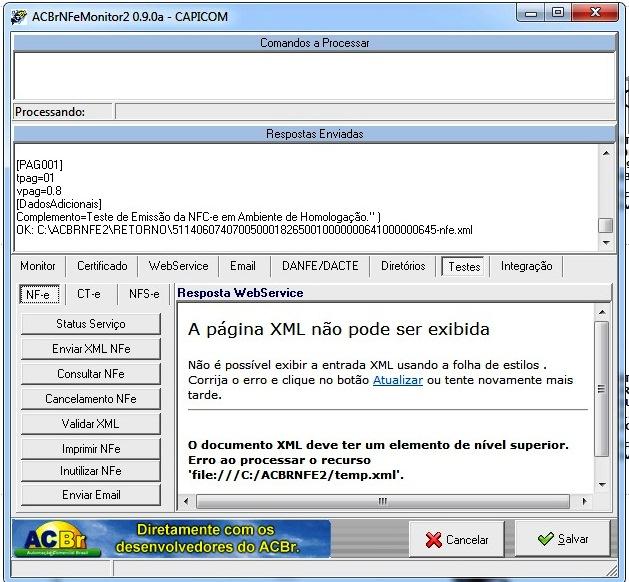Screen dimensions: 629x582
Task: Click left arrow of Resposta WebService horizontal scrollbar
Action: coord(186,501)
